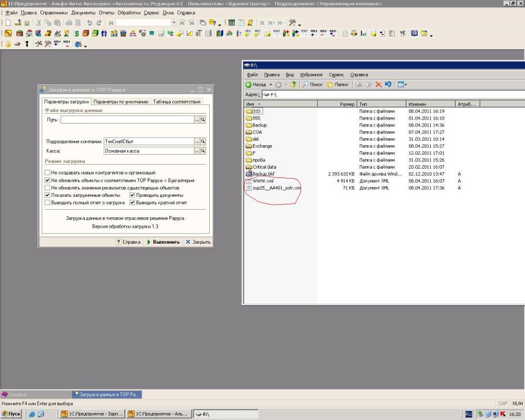Open the Документы menu

click(x=83, y=13)
